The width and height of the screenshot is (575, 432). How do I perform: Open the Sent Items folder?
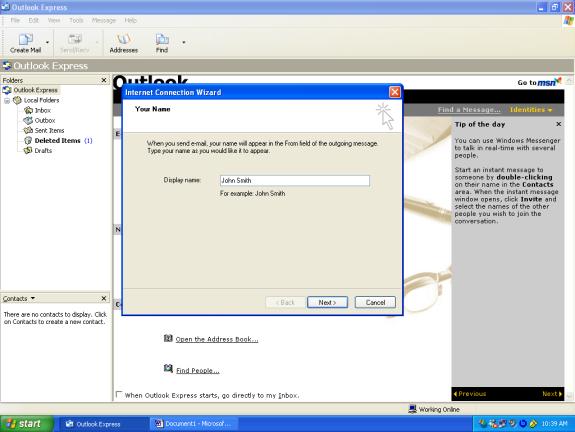[44, 130]
